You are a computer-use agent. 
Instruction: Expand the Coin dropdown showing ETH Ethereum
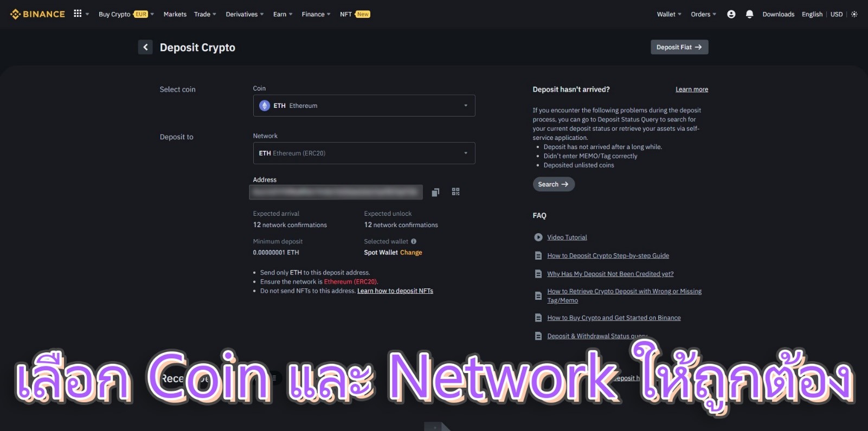click(x=364, y=106)
